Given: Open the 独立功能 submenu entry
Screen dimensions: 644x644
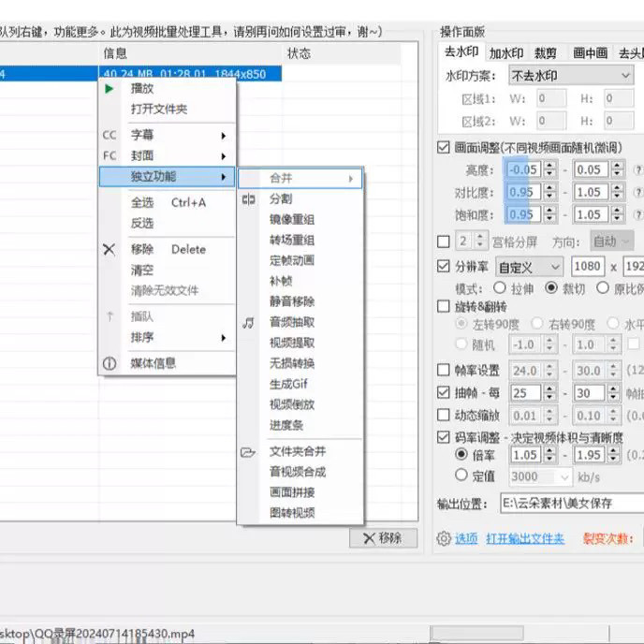Looking at the screenshot, I should pyautogui.click(x=167, y=177).
